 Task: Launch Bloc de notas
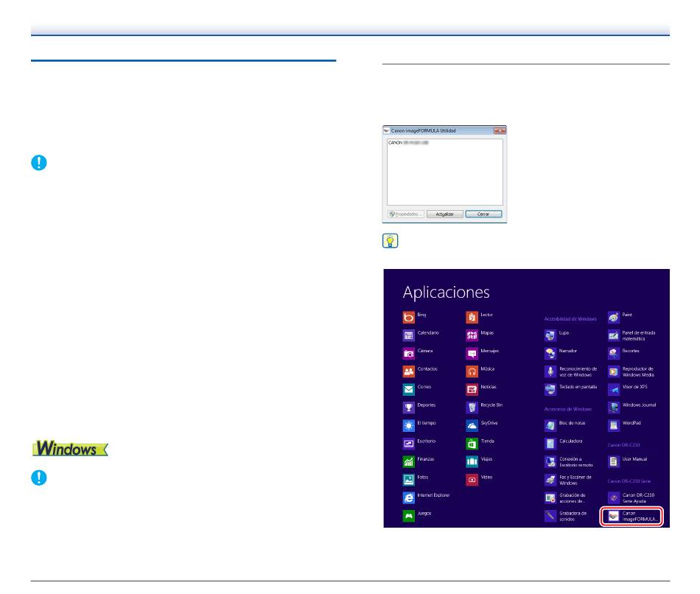[x=565, y=425]
